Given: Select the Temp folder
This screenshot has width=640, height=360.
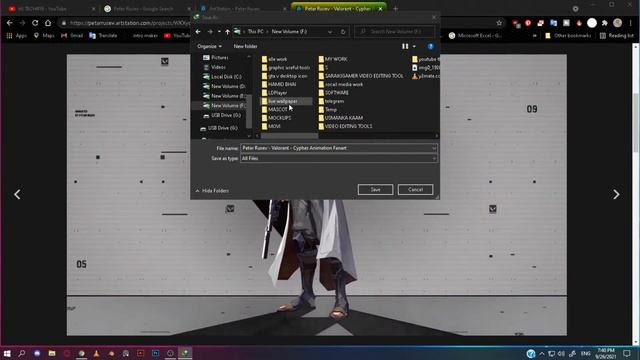Looking at the screenshot, I should click(x=328, y=109).
